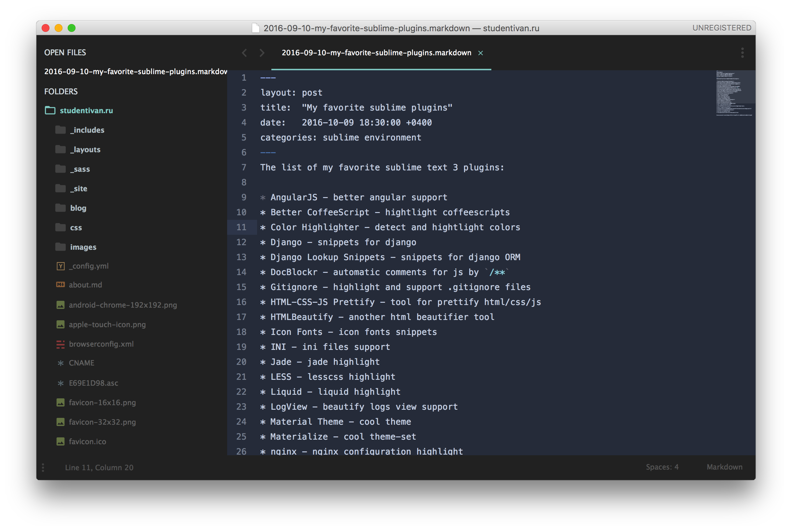
Task: Click the asterisk icon beside CNAME
Action: pos(61,363)
